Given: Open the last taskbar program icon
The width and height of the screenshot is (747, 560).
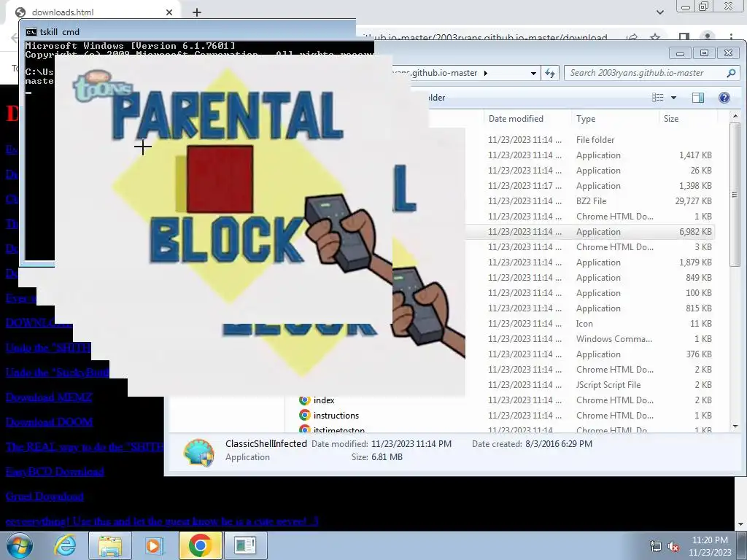Looking at the screenshot, I should pyautogui.click(x=245, y=545).
